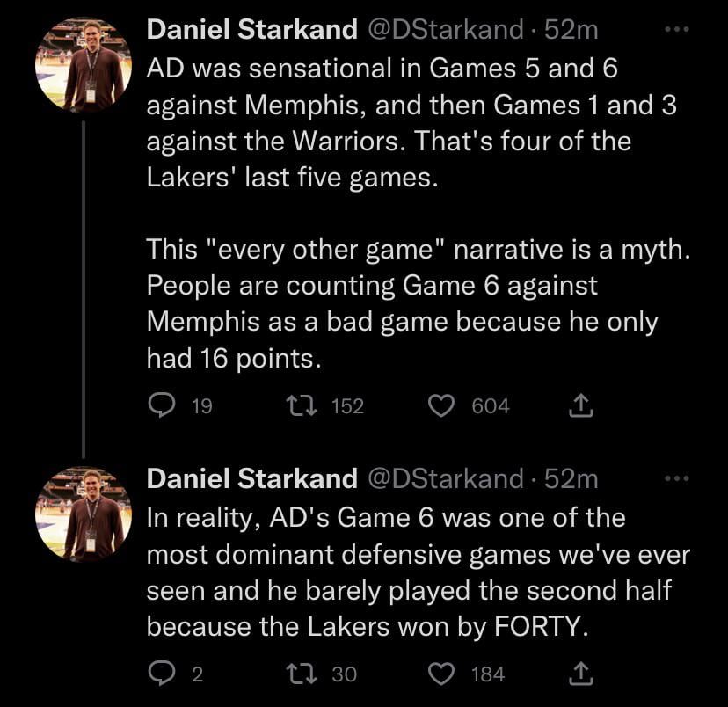This screenshot has width=728, height=707.
Task: Open Daniel Starkand's avatar on the first tweet
Action: [84, 64]
